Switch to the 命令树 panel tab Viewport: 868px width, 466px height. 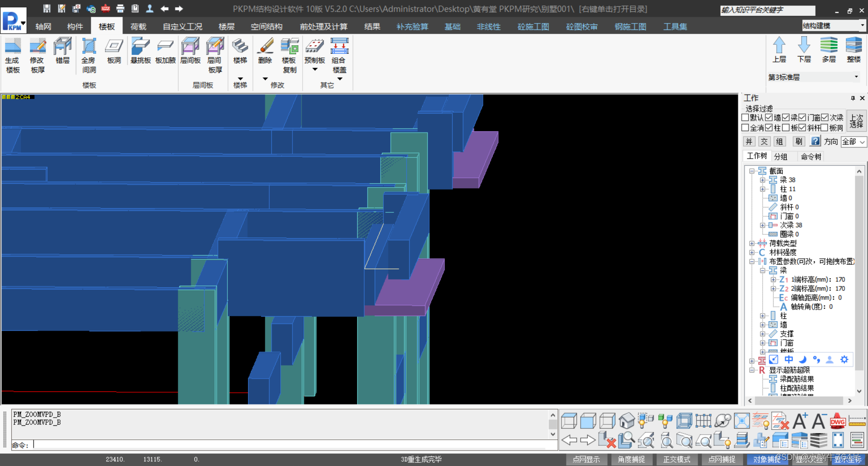point(811,157)
